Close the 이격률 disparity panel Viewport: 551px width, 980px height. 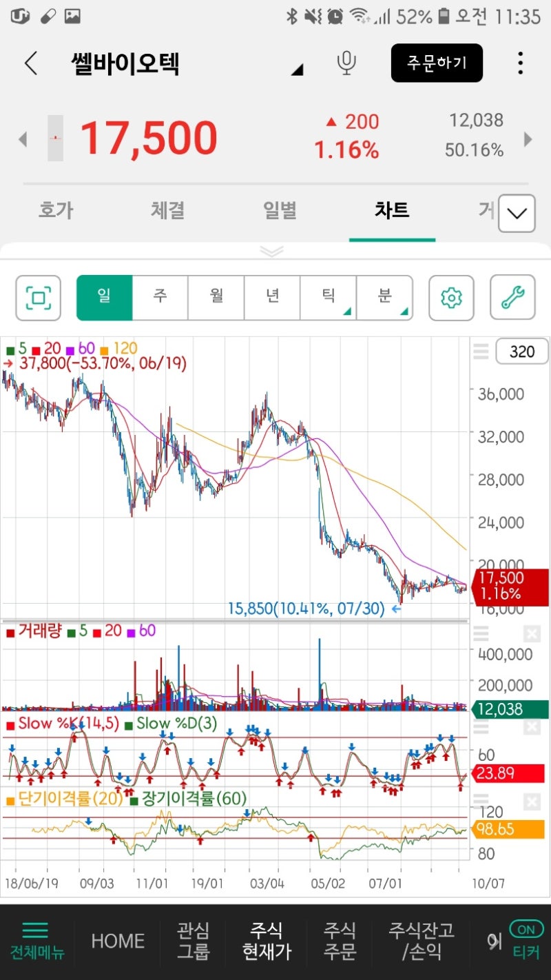pyautogui.click(x=532, y=801)
